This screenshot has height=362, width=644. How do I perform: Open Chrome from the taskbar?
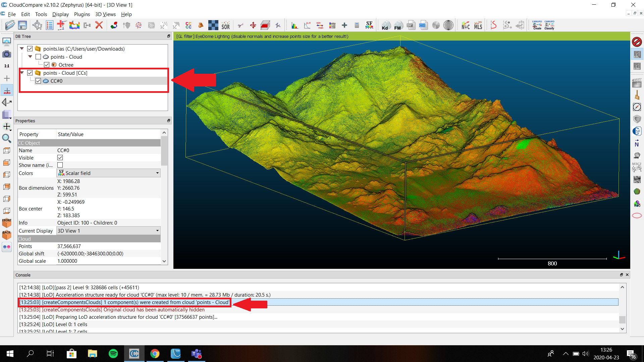(x=155, y=354)
